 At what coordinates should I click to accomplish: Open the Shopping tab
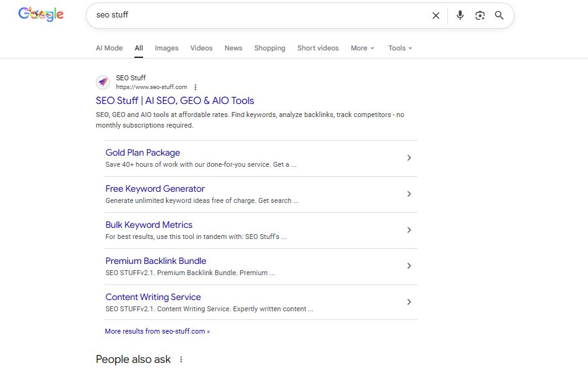point(269,48)
